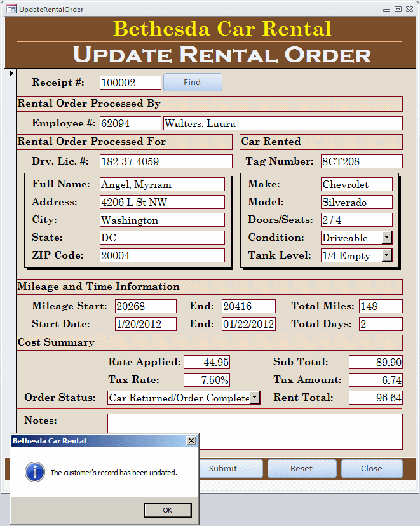Screen dimensions: 420x526
Task: Click the Sub-Total field 89.90
Action: (376, 362)
